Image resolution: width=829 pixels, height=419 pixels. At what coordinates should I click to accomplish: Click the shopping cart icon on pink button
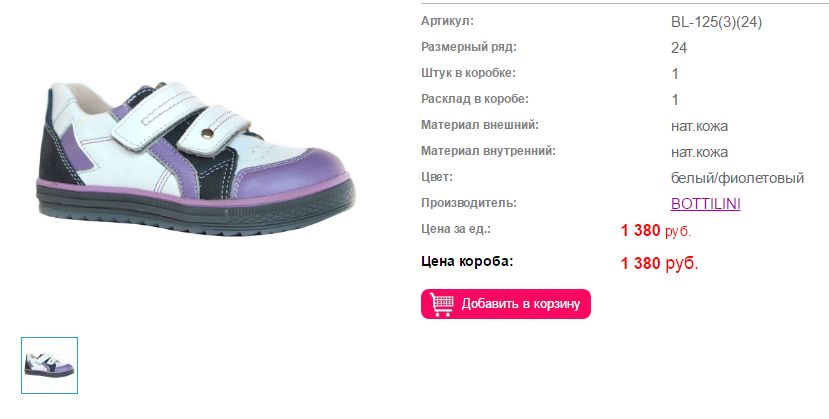(x=441, y=304)
